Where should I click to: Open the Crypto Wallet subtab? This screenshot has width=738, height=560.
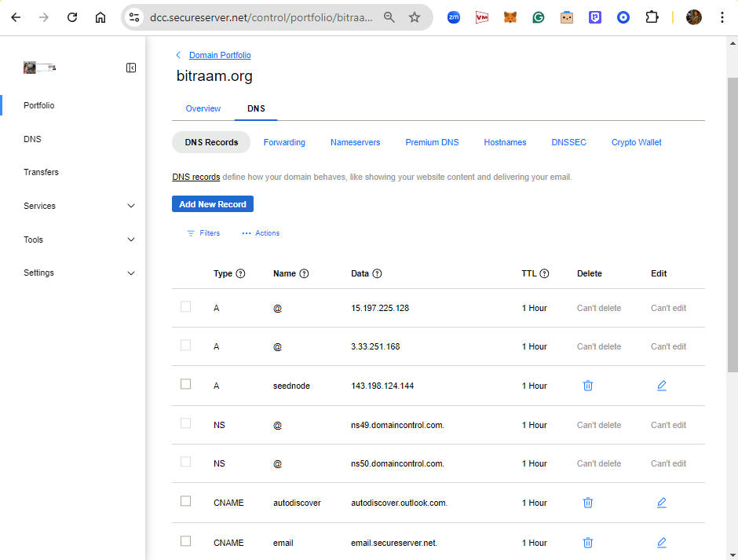[637, 142]
